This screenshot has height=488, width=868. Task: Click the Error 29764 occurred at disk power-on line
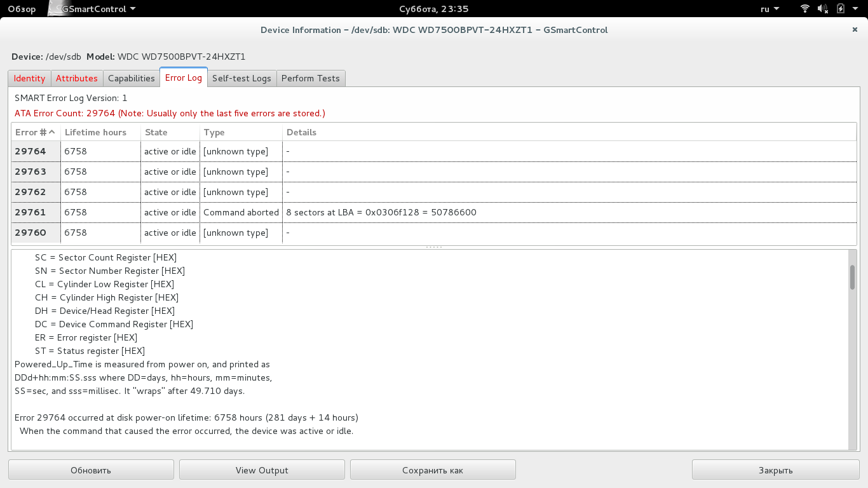(186, 417)
